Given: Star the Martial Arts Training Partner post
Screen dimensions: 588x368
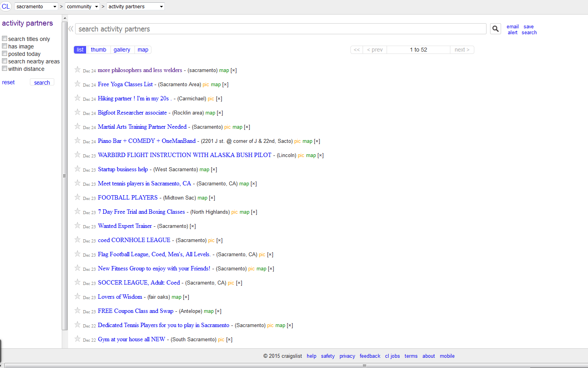Looking at the screenshot, I should point(77,126).
